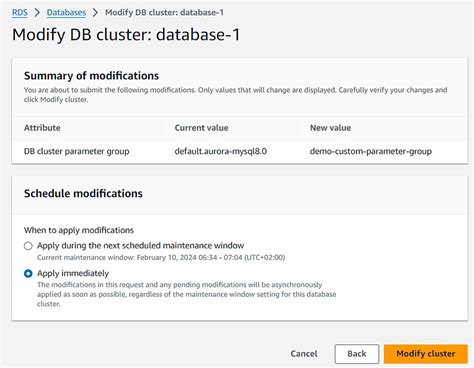
Task: Open the RDS breadcrumb link
Action: 20,13
